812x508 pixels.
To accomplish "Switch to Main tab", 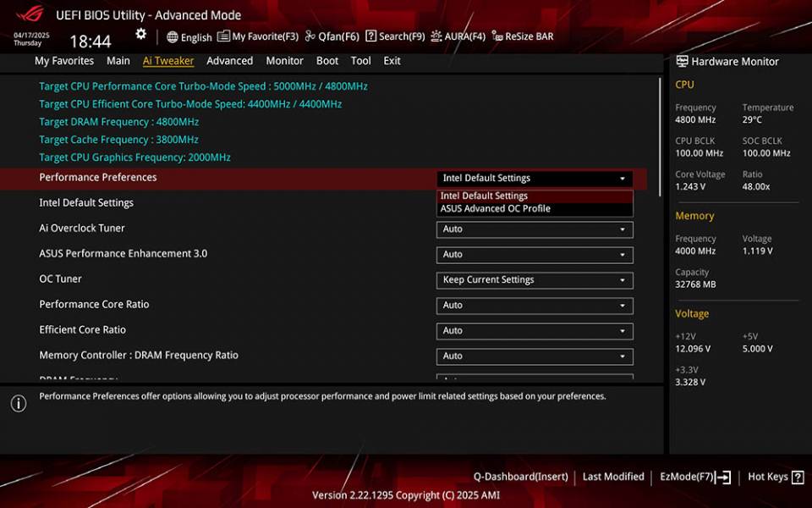I will (x=118, y=61).
